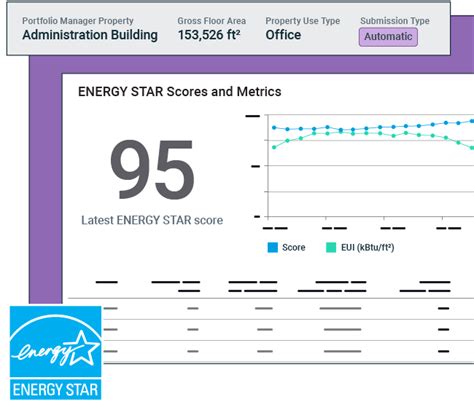The image size is (474, 402).
Task: Click the Portfolio Manager Property label
Action: [x=78, y=21]
